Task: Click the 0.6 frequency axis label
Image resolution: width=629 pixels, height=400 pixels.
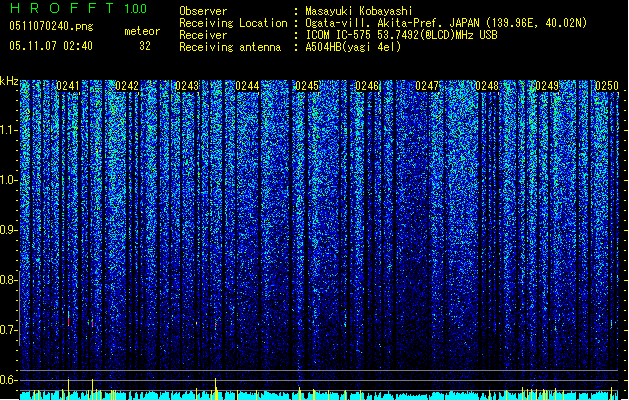Action: tap(9, 380)
